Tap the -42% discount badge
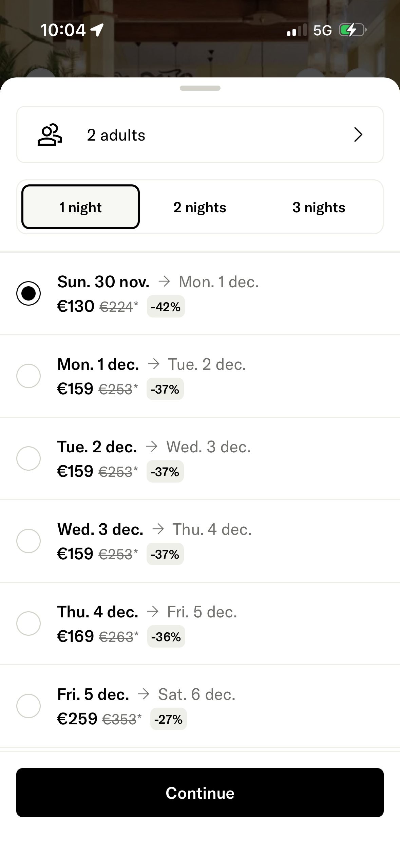Screen dimensions: 400x868 click(x=166, y=307)
